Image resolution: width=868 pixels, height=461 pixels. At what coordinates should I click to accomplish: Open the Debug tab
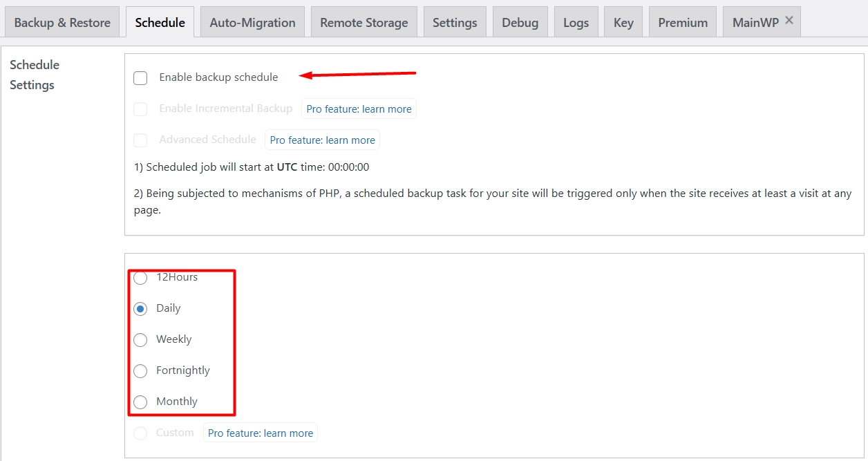tap(520, 21)
